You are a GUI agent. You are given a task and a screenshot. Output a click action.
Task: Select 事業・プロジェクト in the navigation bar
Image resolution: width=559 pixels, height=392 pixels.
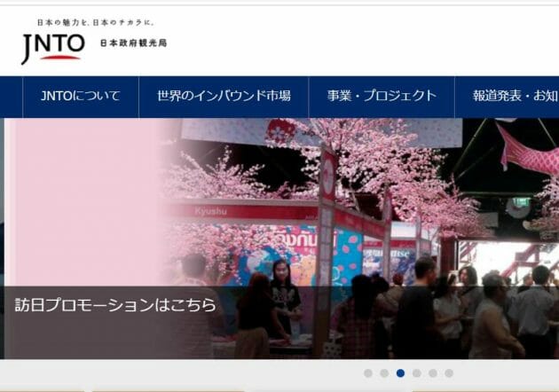pyautogui.click(x=382, y=97)
